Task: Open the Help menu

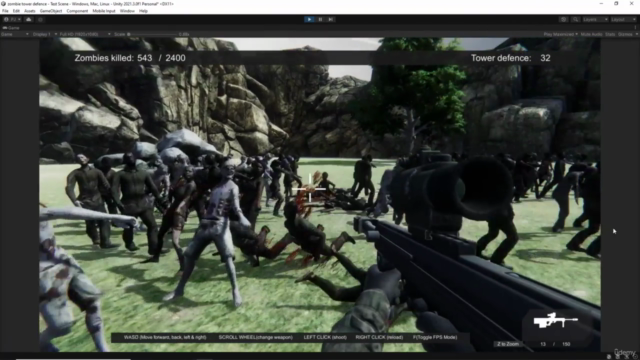Action: 143,11
